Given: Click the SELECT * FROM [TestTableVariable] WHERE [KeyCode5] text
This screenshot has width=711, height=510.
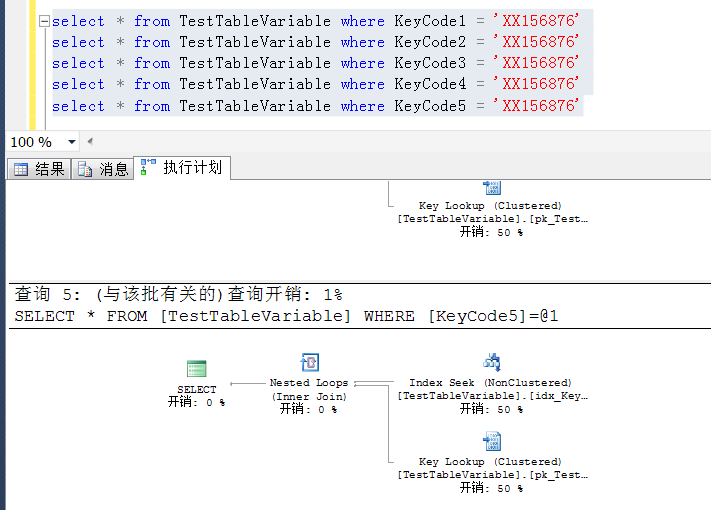Looking at the screenshot, I should point(286,316).
